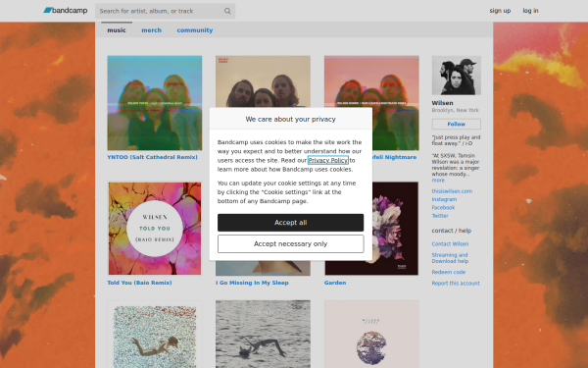The height and width of the screenshot is (368, 588).
Task: Switch to the community tab
Action: [x=195, y=30]
